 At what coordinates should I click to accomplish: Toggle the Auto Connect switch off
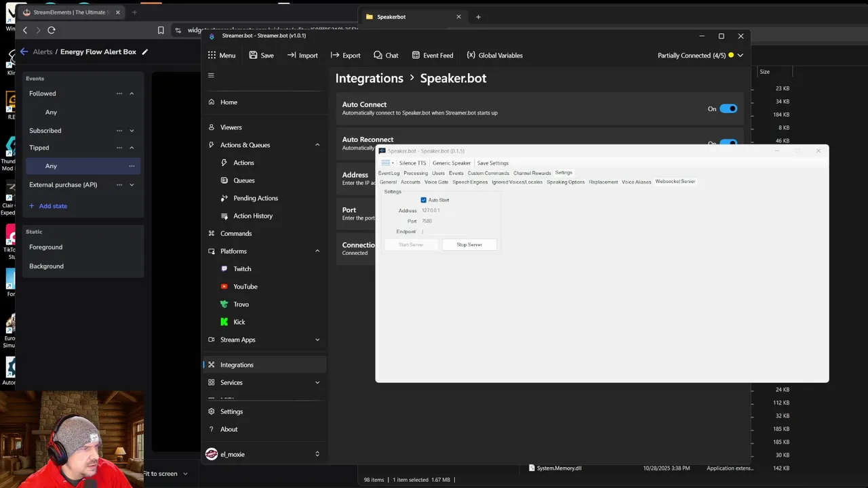tap(728, 108)
